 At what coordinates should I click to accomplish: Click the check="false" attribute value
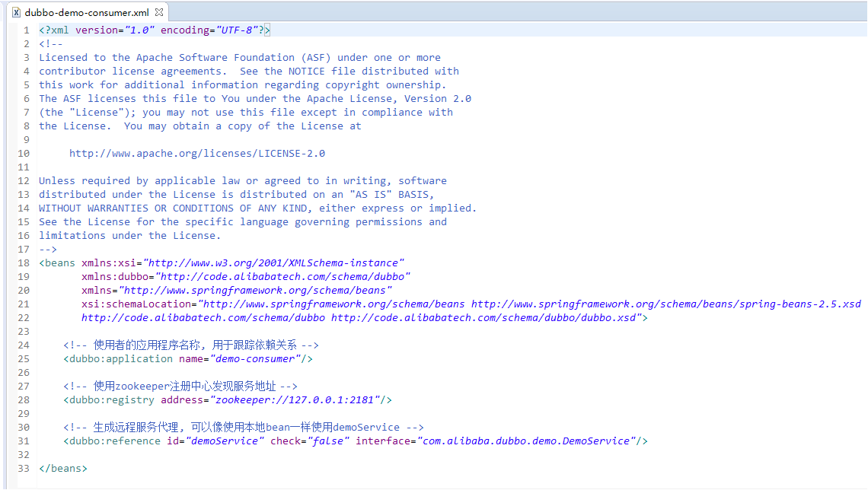329,441
